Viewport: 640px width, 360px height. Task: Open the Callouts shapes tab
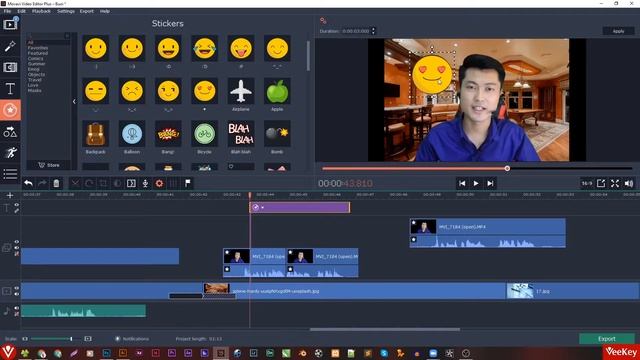(10, 132)
